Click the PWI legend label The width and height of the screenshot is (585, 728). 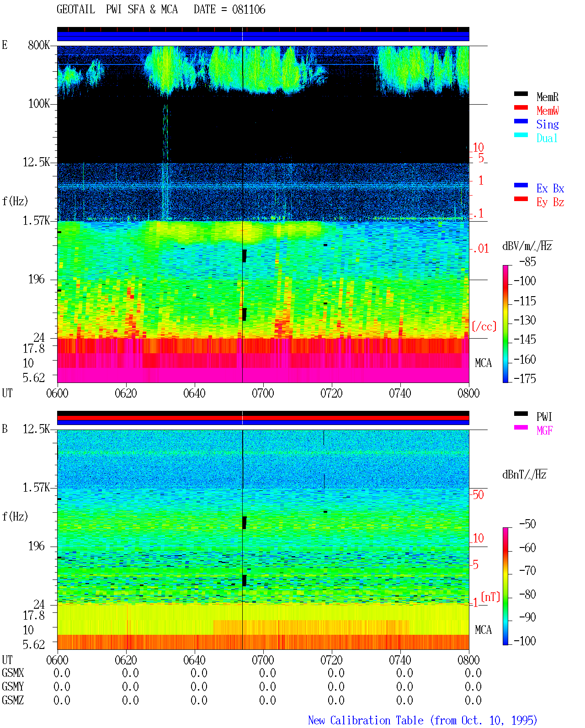click(544, 417)
